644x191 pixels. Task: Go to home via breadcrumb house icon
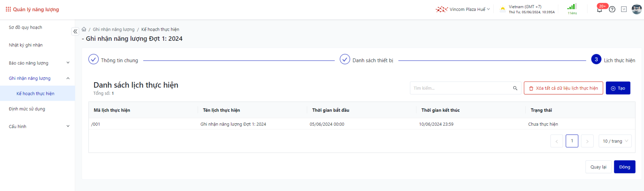click(x=84, y=29)
